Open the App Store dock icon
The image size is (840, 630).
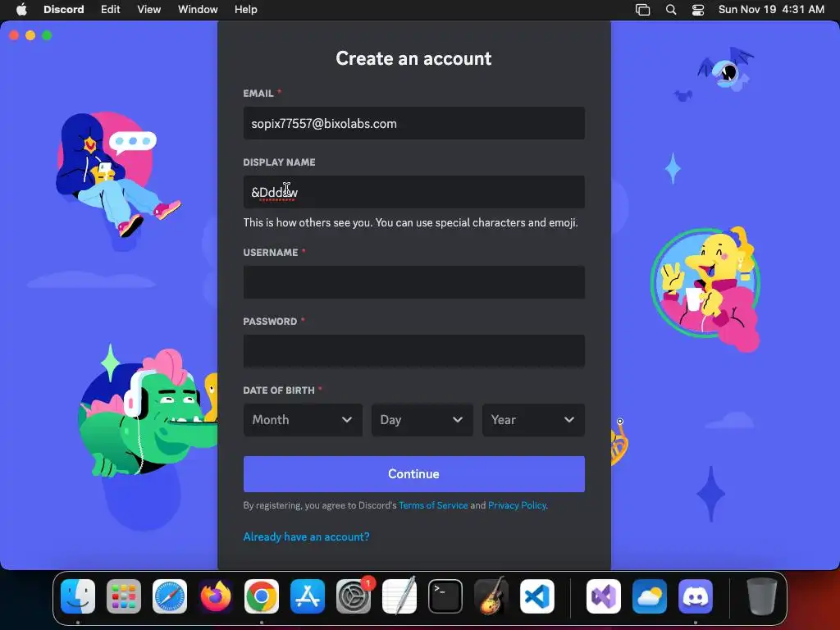[x=308, y=596]
